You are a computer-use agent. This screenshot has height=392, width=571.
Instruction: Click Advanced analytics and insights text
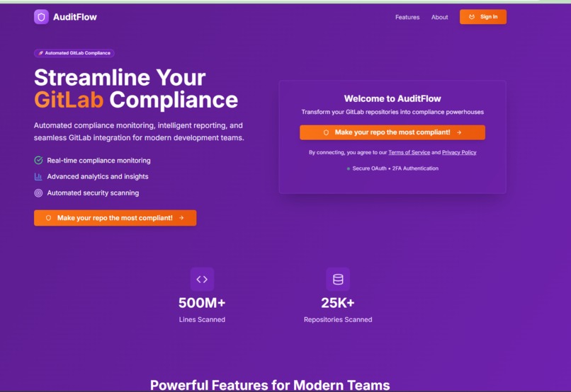[x=98, y=176]
